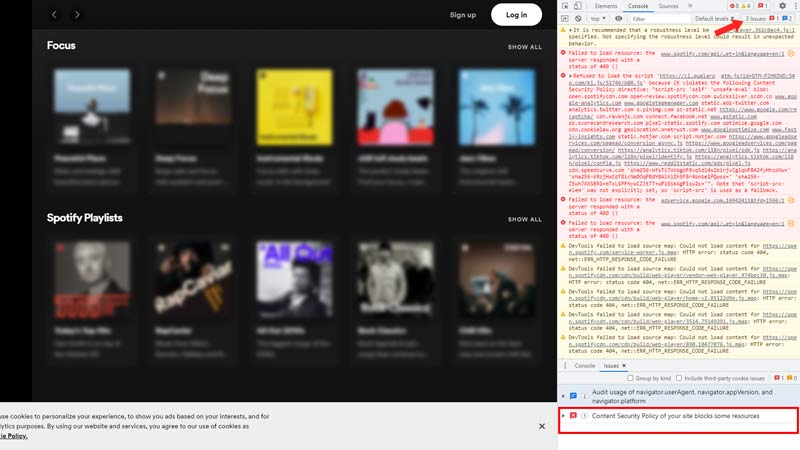Open the DevTools three-dot menu at top right

click(x=796, y=6)
